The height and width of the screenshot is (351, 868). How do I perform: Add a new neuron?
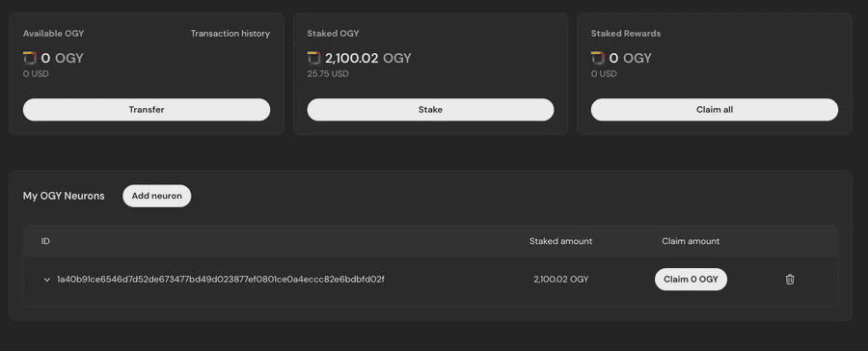156,196
